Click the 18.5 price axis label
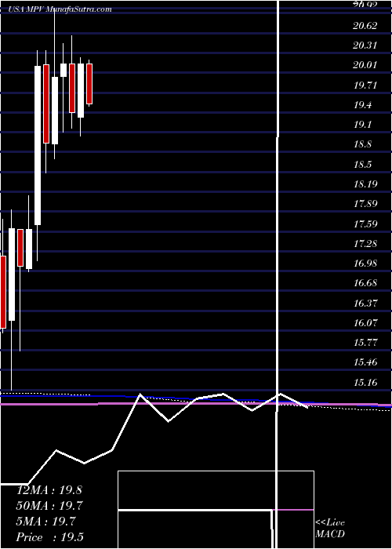 tap(362, 164)
